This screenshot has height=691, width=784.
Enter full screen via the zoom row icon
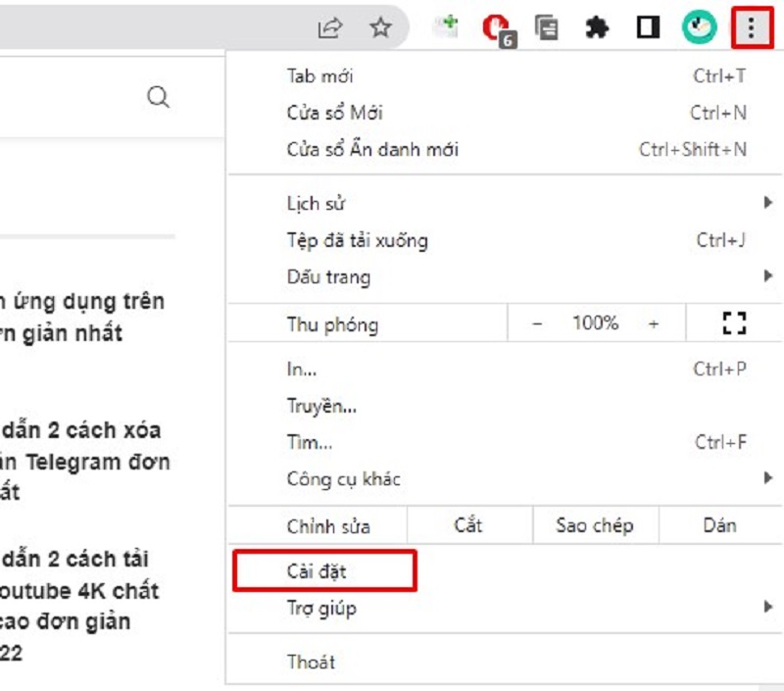coord(736,323)
